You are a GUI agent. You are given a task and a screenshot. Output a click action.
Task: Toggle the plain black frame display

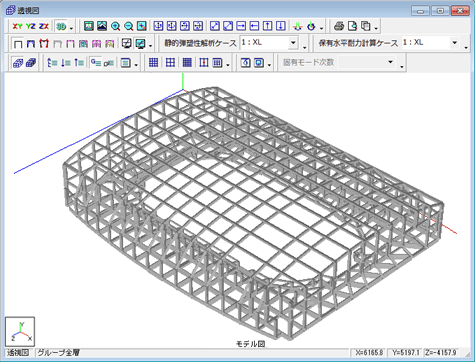point(18,44)
